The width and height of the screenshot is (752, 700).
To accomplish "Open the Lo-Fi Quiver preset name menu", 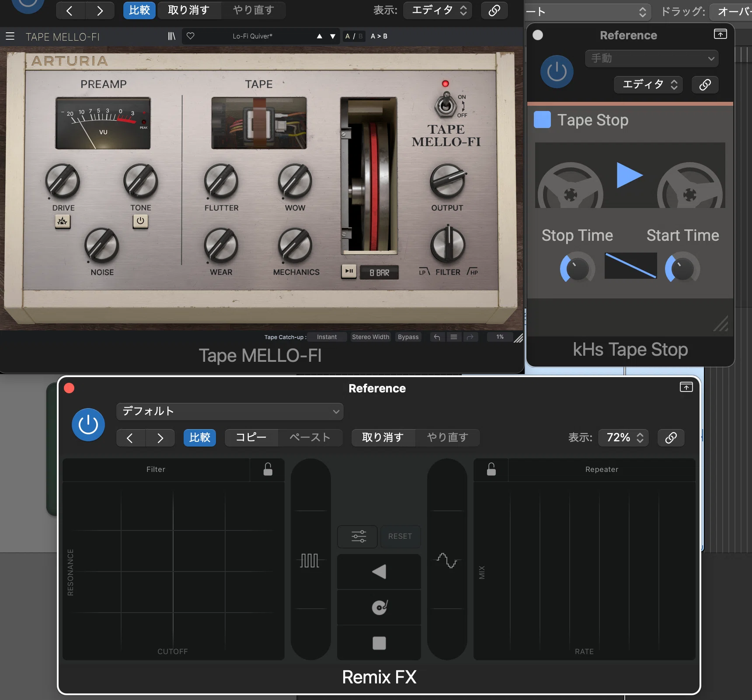I will (x=252, y=36).
